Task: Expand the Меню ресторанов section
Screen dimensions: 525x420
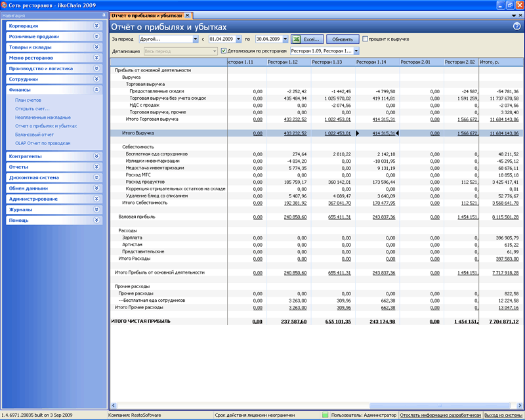Action: (x=96, y=58)
